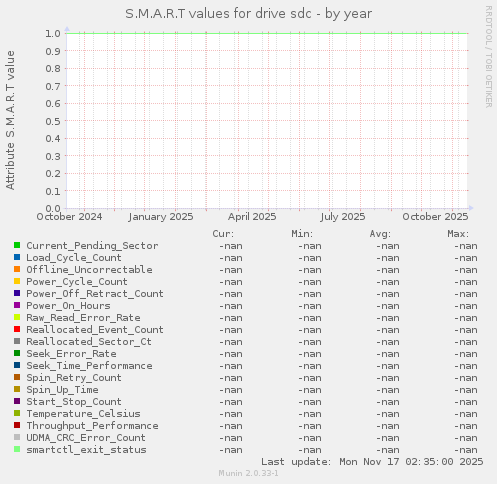
Task: Click the Load_Cycle_Count blue legend swatch
Action: (17, 257)
